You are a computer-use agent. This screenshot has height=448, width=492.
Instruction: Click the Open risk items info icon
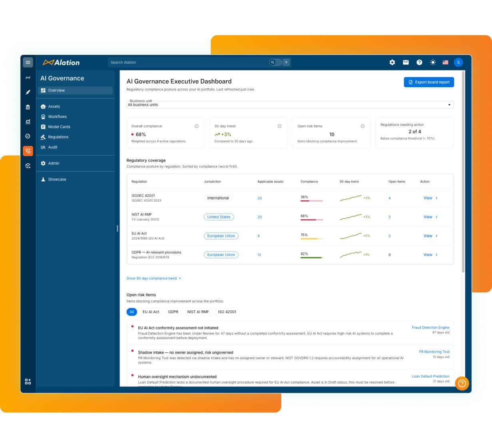point(362,126)
